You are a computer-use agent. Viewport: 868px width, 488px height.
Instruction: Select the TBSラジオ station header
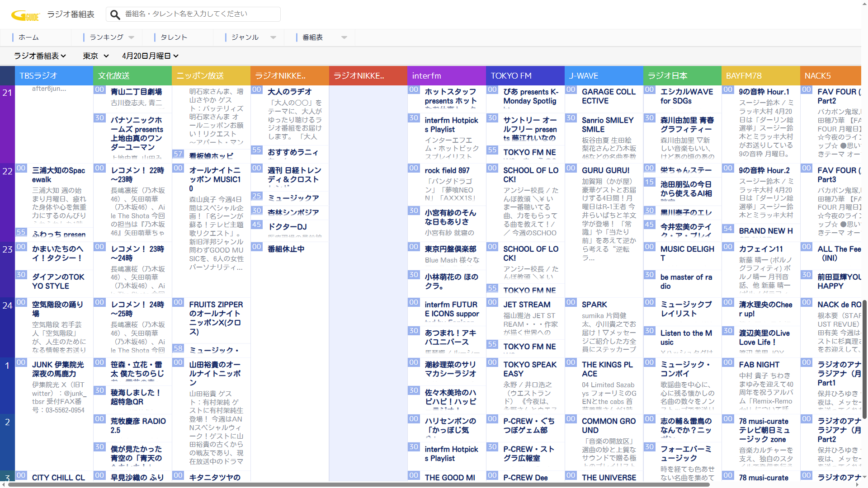point(54,76)
